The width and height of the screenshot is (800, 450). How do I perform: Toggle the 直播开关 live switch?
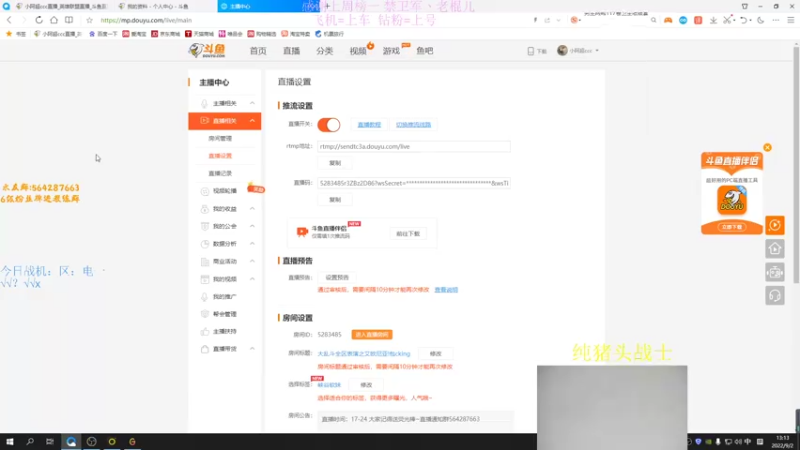tap(329, 124)
